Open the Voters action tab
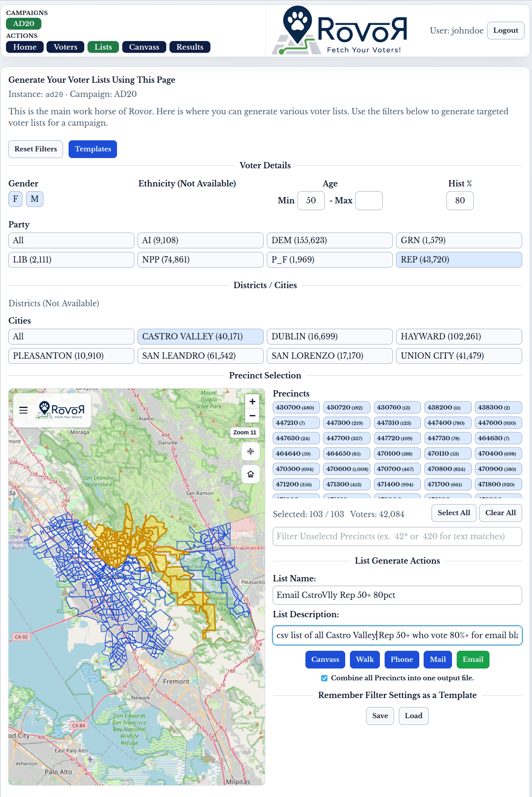This screenshot has width=532, height=797. tap(65, 47)
